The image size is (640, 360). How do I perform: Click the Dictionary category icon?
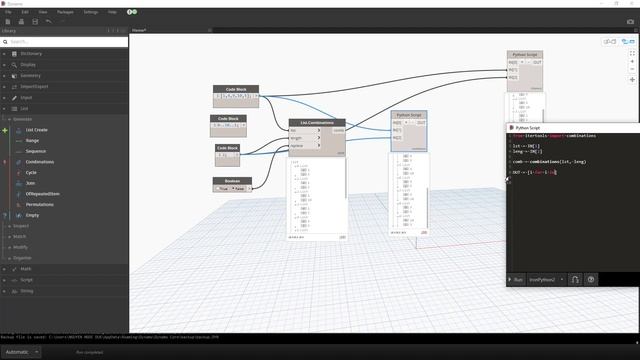point(14,54)
